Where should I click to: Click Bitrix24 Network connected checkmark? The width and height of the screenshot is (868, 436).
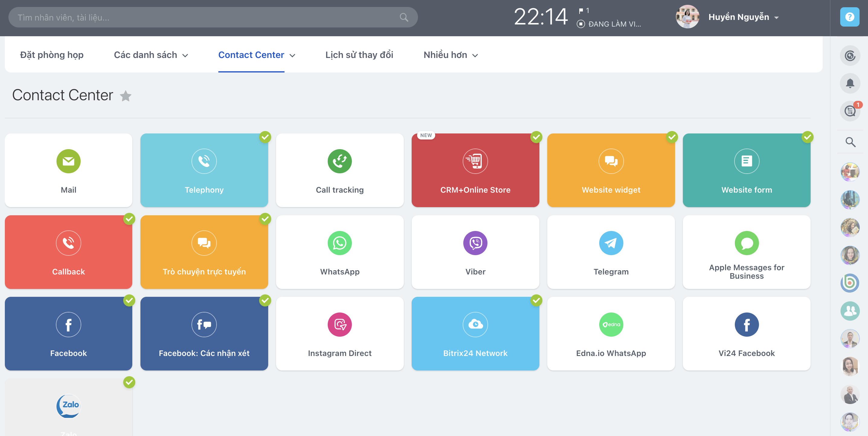click(x=536, y=300)
